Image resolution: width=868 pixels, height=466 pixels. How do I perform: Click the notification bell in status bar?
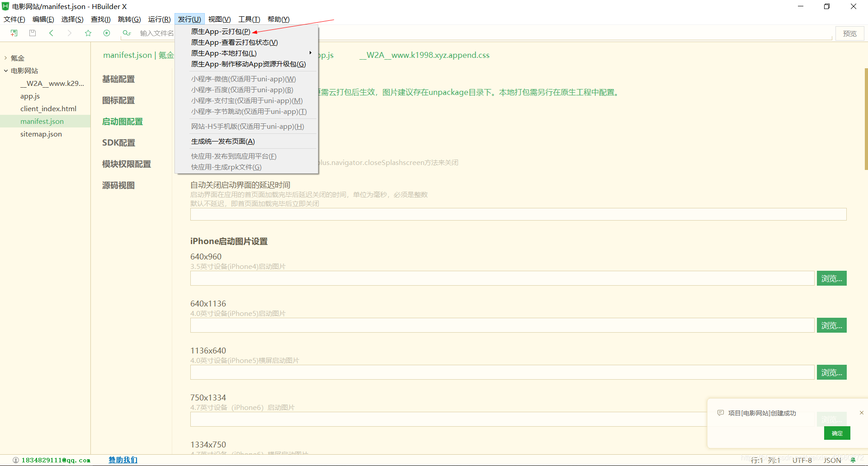[x=853, y=460]
